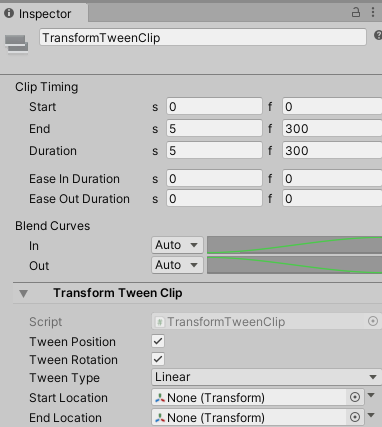Viewport: 382px width, 427px height.
Task: Toggle the Tween Position checkbox
Action: (158, 341)
